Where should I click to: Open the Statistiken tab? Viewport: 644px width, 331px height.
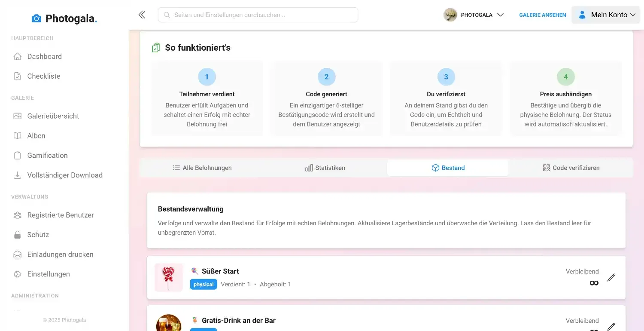(325, 168)
